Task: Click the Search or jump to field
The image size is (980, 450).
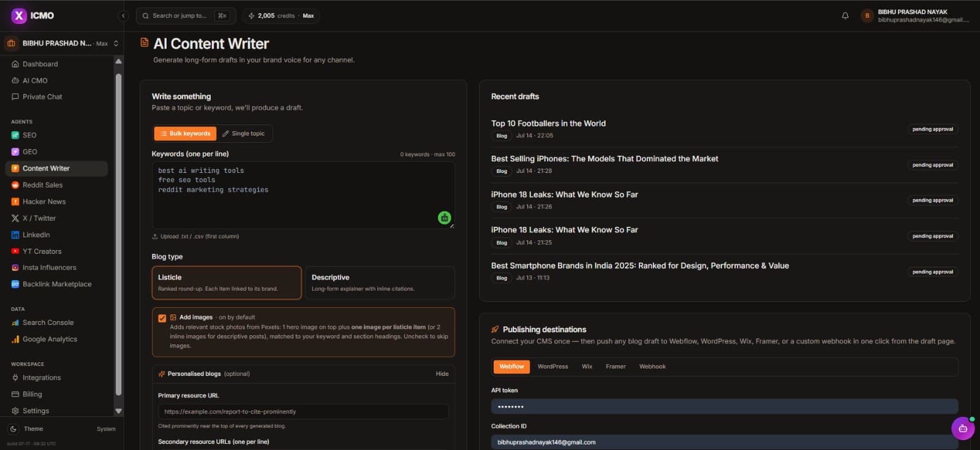Action: point(186,16)
